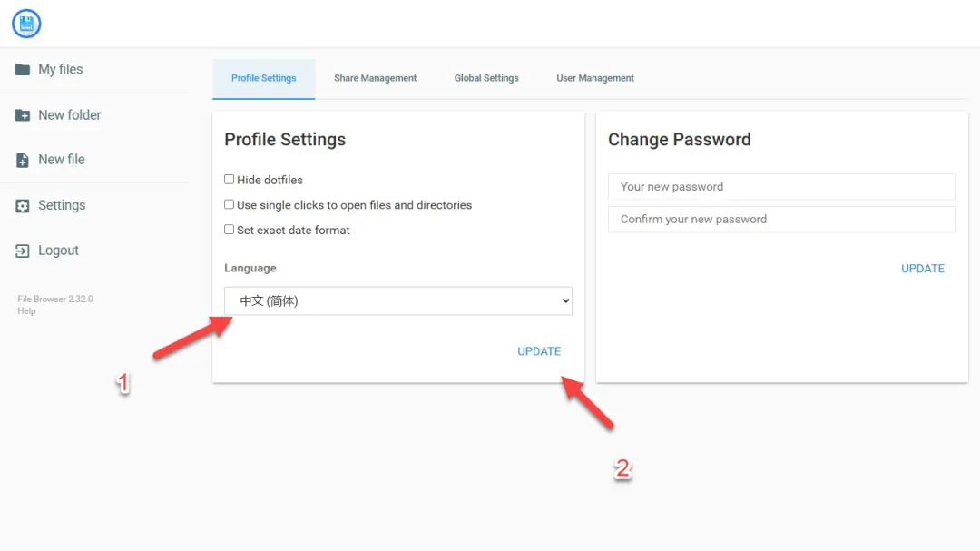980x551 pixels.
Task: Open My files folder icon
Action: click(23, 69)
